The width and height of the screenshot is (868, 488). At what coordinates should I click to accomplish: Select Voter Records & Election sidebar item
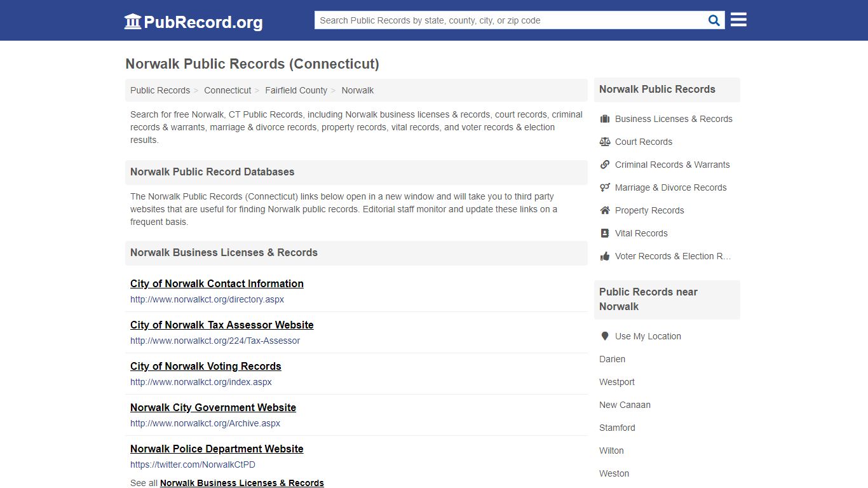pyautogui.click(x=673, y=256)
